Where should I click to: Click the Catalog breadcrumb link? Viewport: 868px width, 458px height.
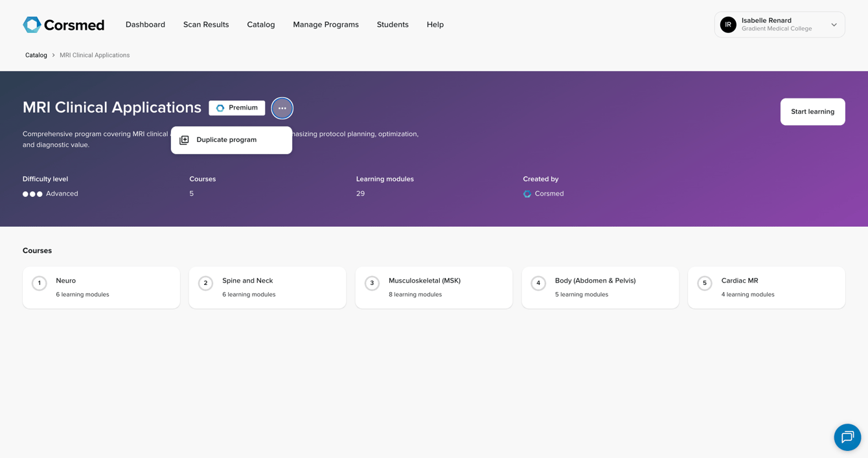point(36,55)
